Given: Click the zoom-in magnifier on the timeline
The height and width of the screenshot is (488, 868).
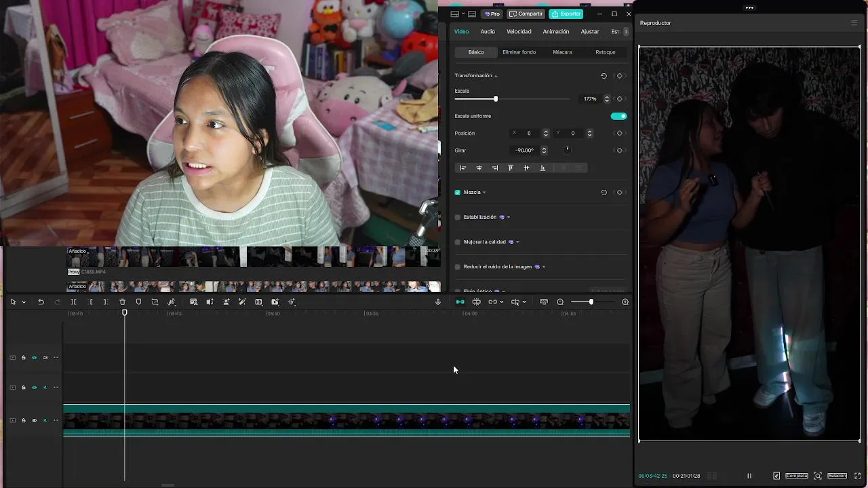Looking at the screenshot, I should [x=625, y=302].
